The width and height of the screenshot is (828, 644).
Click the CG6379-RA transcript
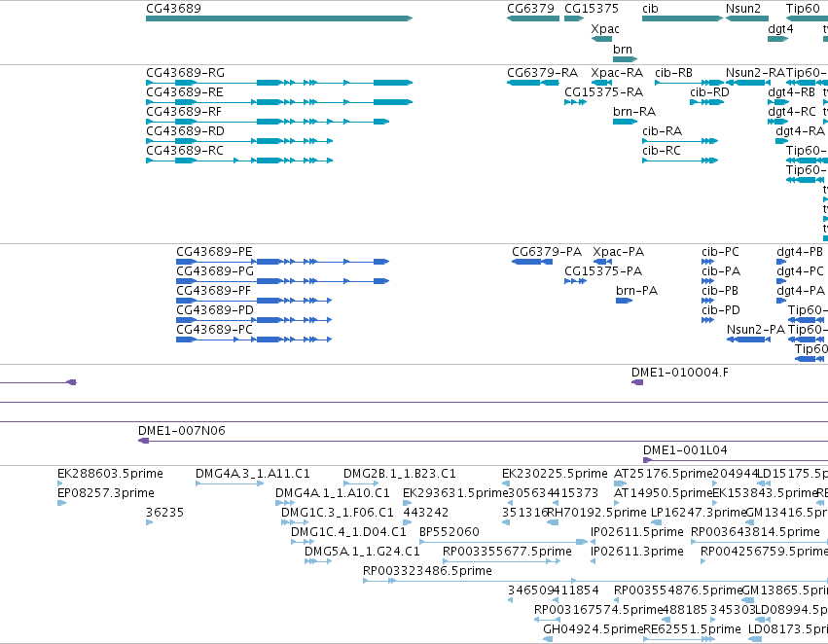(x=533, y=83)
